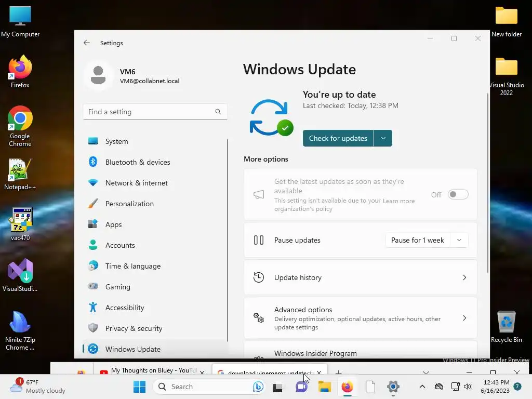Open the Windows Start menu
Image resolution: width=532 pixels, height=399 pixels.
tap(139, 387)
